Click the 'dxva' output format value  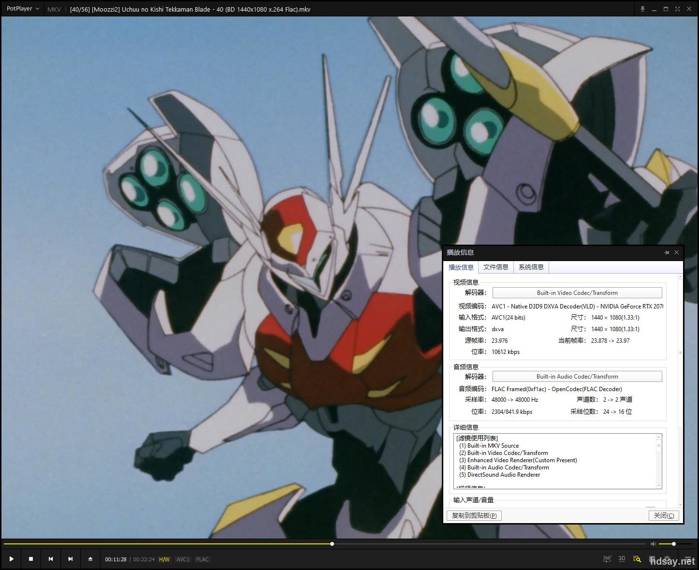pos(498,329)
